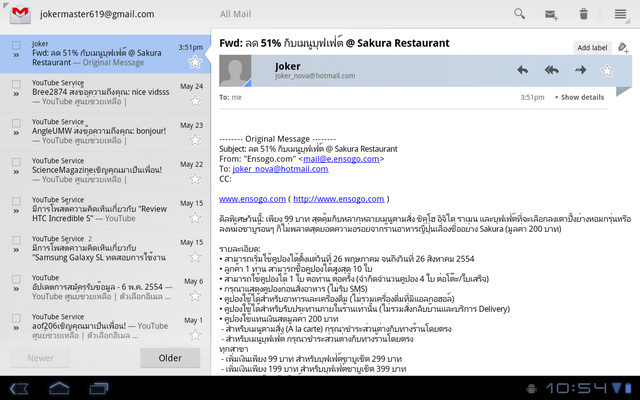Star the aof206 message
The image size is (640, 400).
[195, 335]
